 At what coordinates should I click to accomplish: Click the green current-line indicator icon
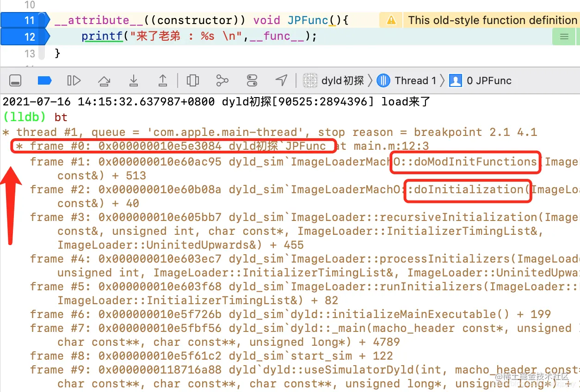coord(564,37)
